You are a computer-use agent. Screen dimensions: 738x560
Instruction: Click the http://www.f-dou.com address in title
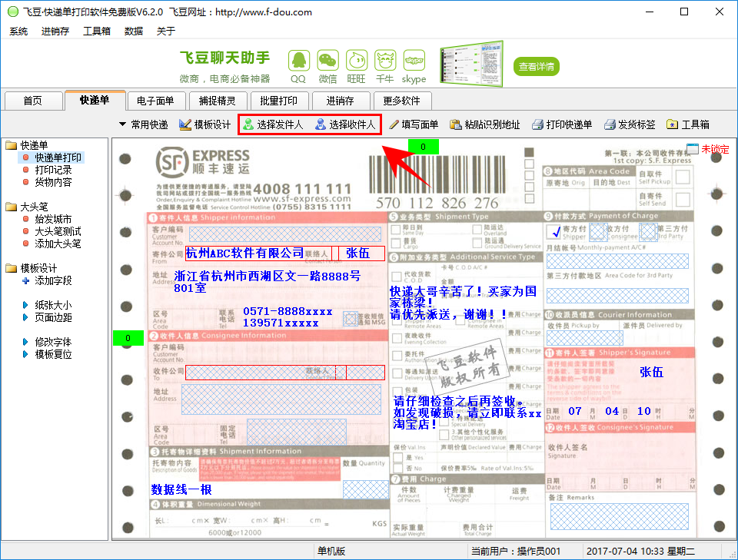tap(264, 12)
